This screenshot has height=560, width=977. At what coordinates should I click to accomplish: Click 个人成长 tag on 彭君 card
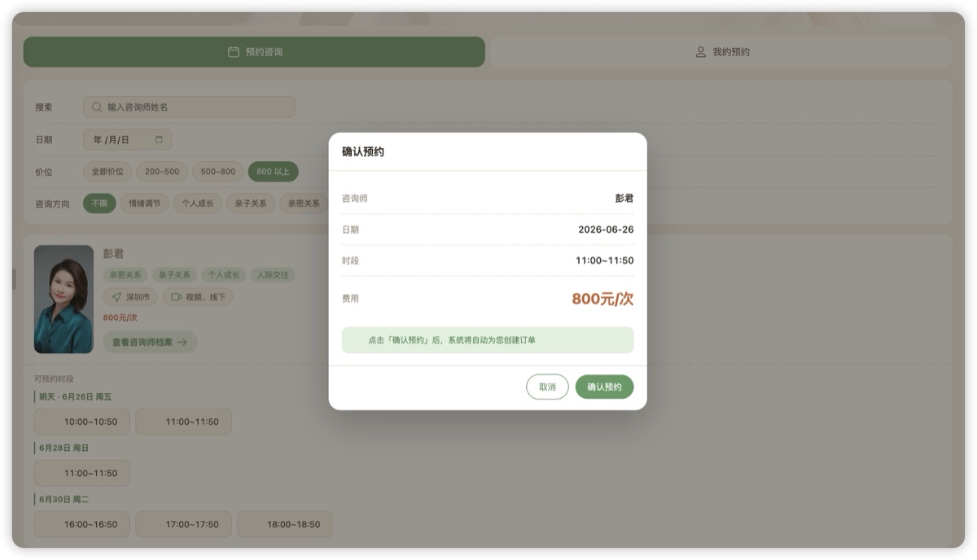(x=223, y=275)
